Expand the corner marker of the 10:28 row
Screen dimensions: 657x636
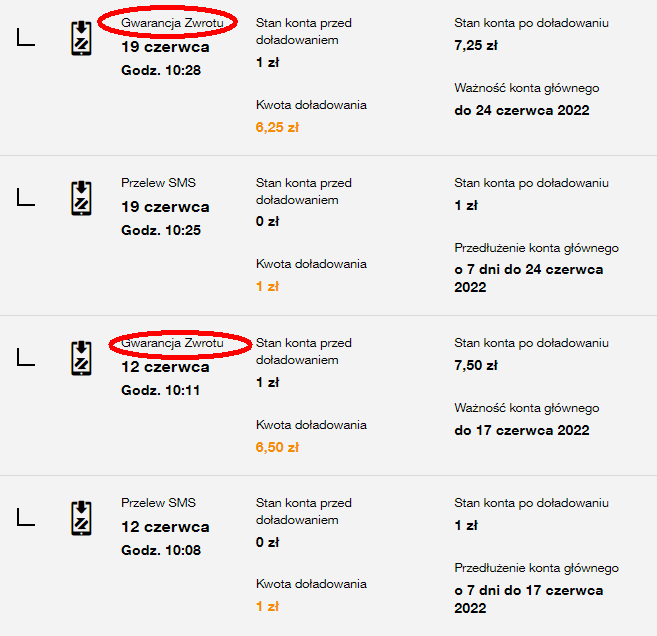[x=26, y=38]
